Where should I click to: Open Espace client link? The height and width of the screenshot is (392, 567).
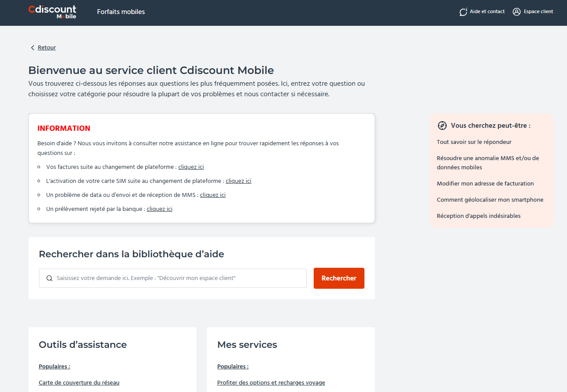pos(538,12)
